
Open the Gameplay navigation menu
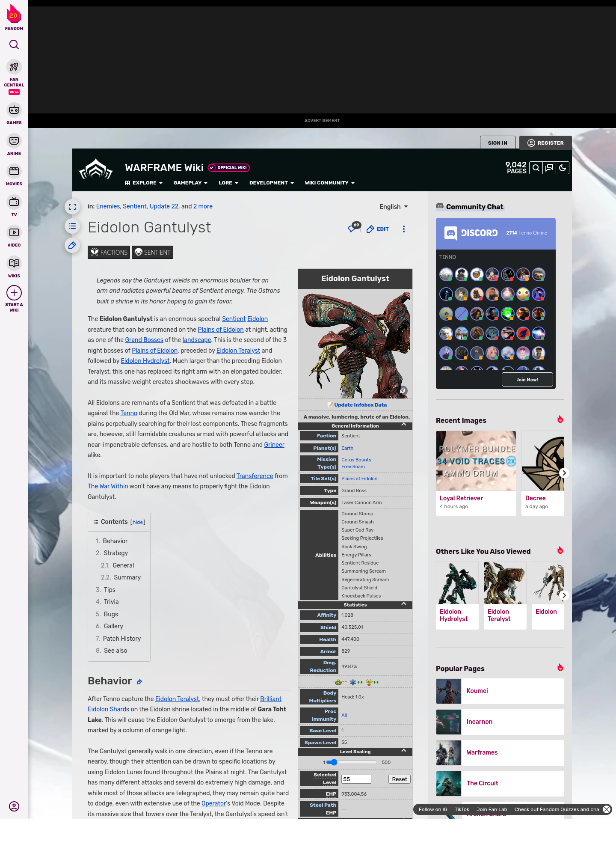tap(190, 183)
